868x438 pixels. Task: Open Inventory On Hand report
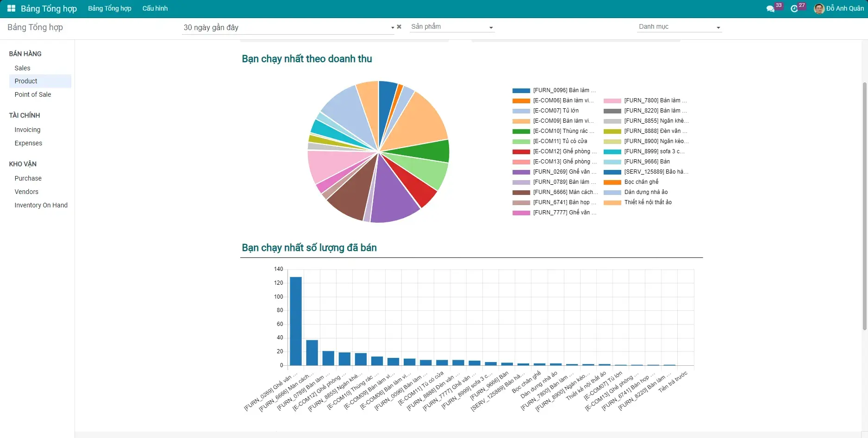pos(41,205)
